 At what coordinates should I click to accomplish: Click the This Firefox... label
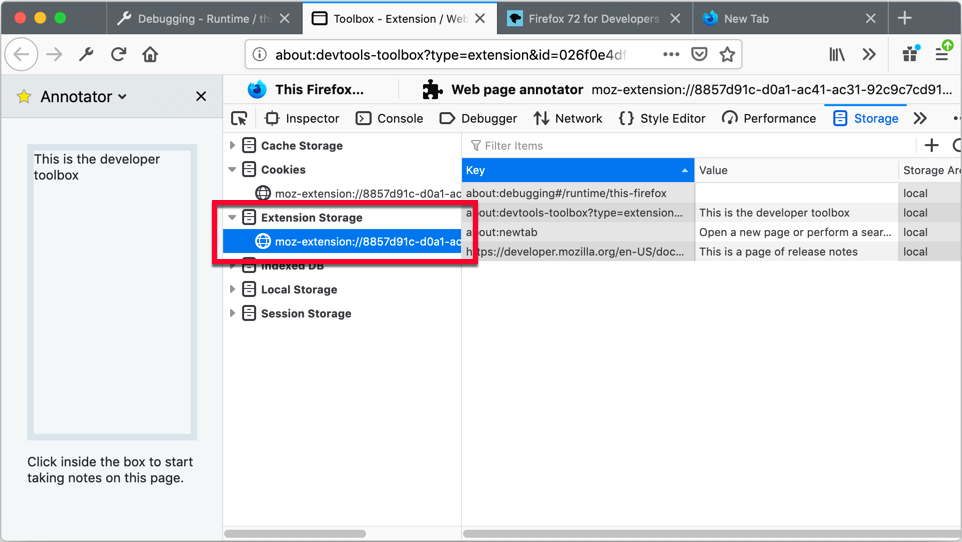click(x=319, y=90)
